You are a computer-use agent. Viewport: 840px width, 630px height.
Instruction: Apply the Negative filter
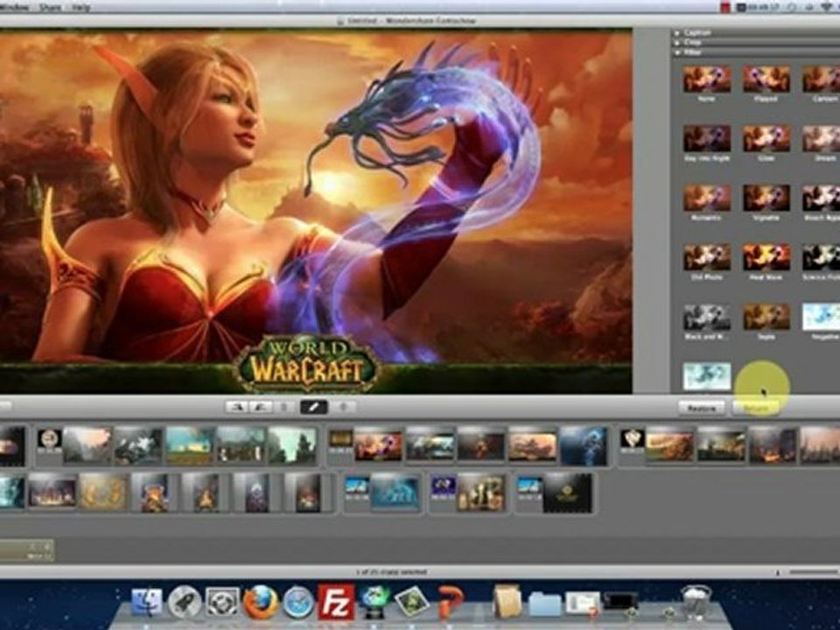[x=822, y=317]
